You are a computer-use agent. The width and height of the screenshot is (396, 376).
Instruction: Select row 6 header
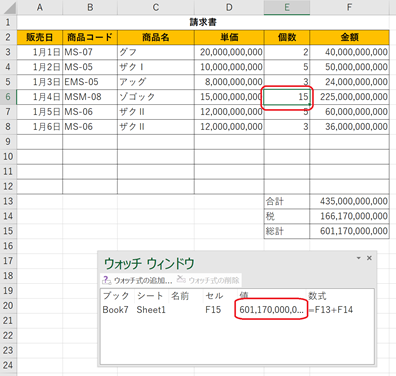8,97
